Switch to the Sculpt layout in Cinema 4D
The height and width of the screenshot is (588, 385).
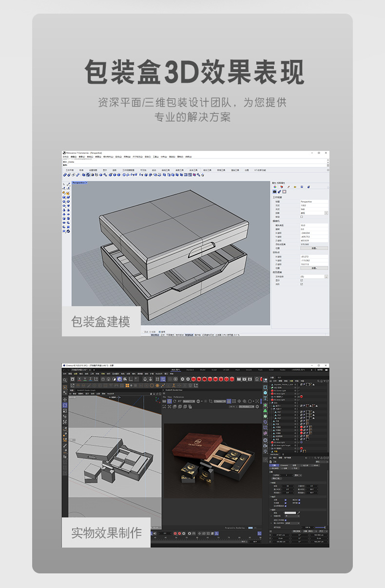coord(214,370)
